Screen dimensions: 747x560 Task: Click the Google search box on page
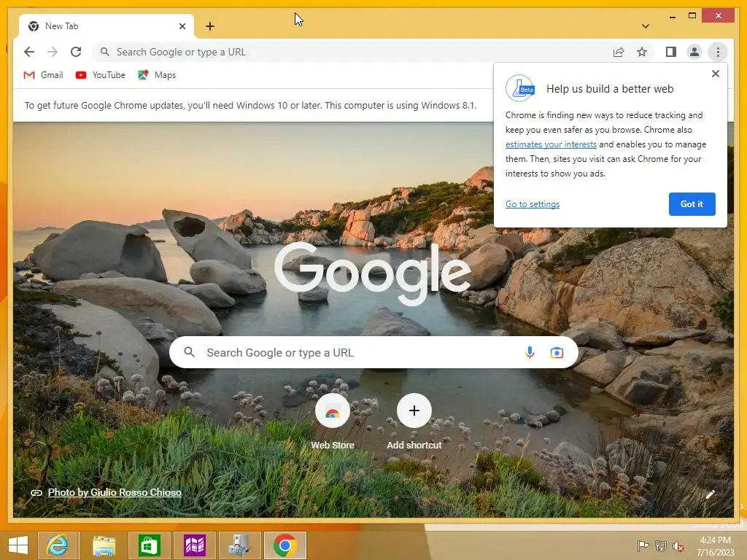tap(373, 352)
